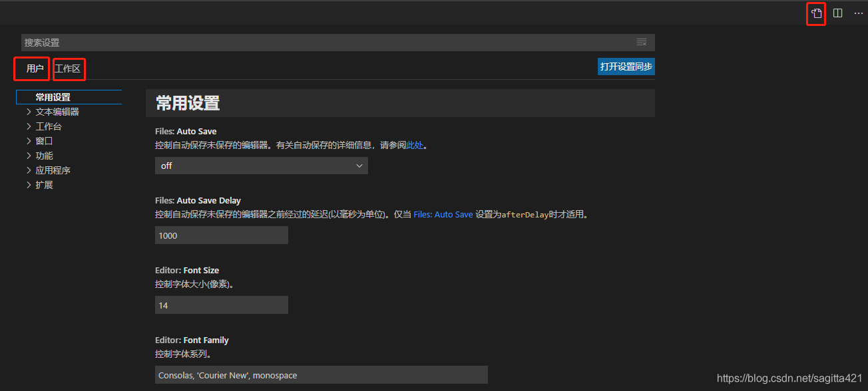
Task: Expand 窗口 chevron in tree
Action: [29, 141]
